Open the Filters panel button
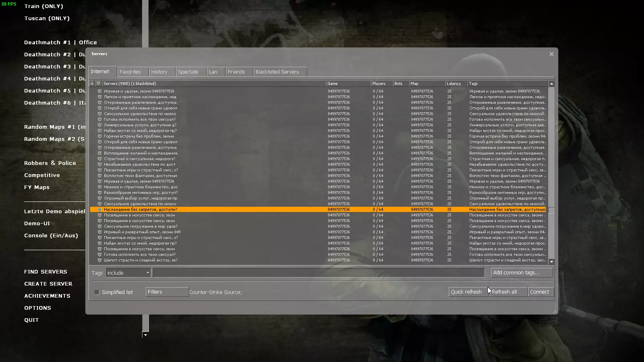The width and height of the screenshot is (644, 362). 167,292
